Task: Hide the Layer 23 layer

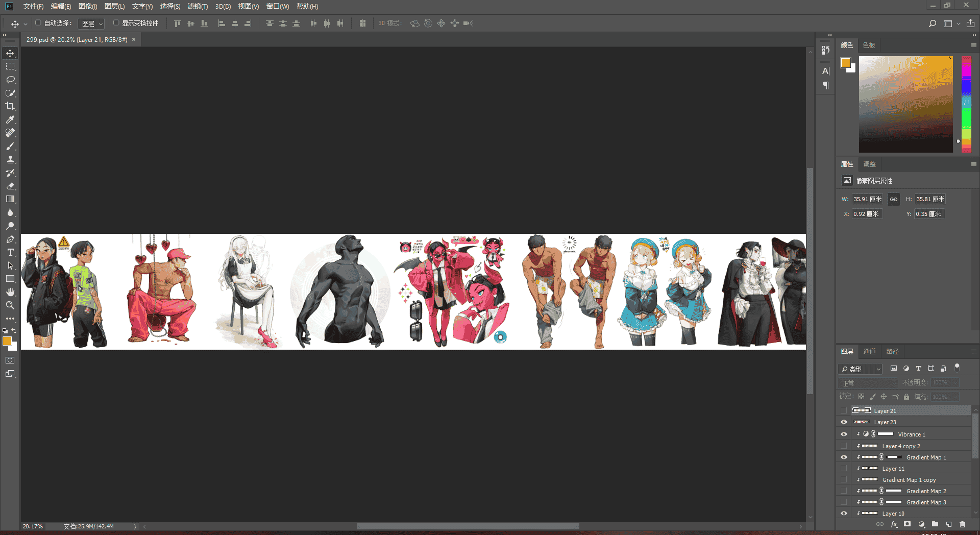Action: click(844, 422)
